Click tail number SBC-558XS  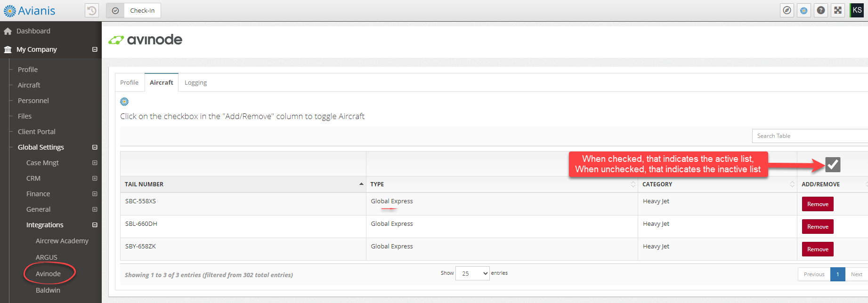pyautogui.click(x=140, y=201)
